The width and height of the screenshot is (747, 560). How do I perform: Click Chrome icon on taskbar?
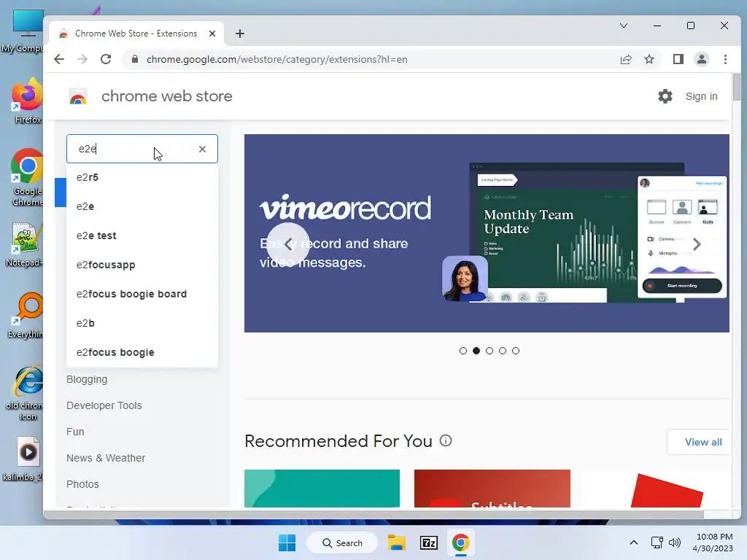[460, 542]
